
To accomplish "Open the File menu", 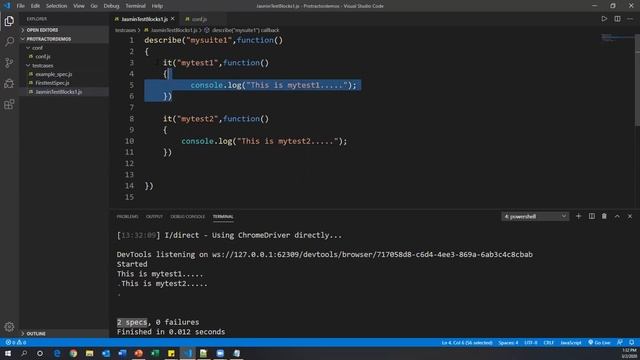I will pyautogui.click(x=20, y=6).
